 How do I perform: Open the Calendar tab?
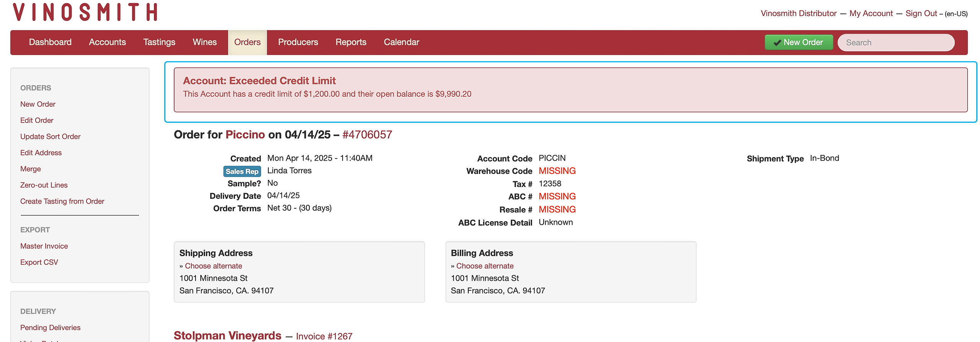[402, 42]
